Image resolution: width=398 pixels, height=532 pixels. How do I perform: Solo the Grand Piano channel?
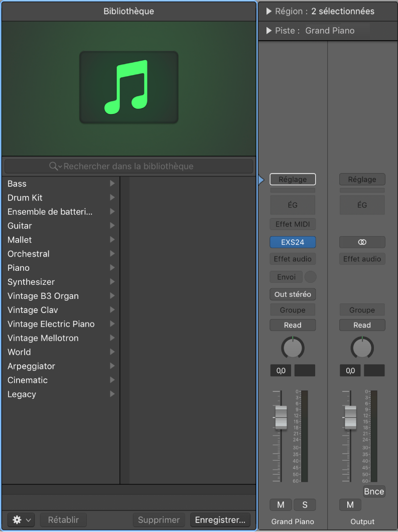point(305,505)
